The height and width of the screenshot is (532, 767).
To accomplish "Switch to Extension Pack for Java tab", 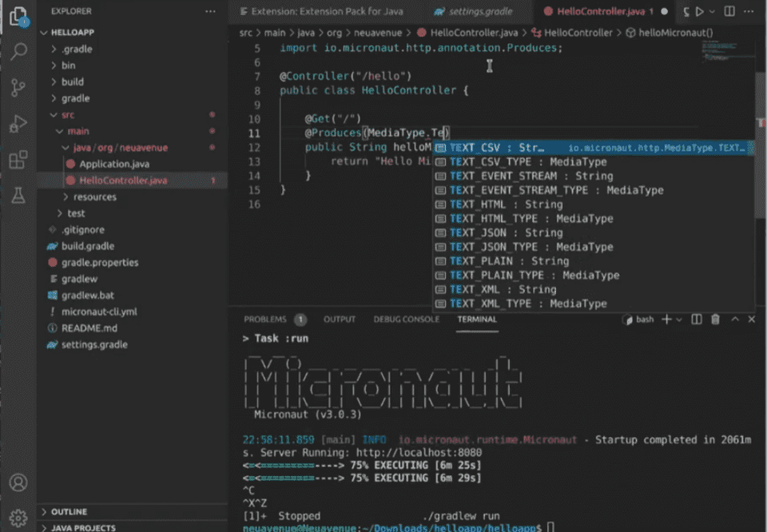I will click(326, 11).
